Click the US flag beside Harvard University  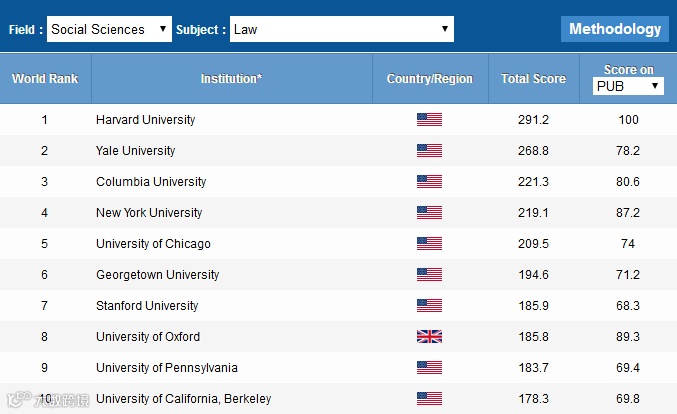pos(429,120)
